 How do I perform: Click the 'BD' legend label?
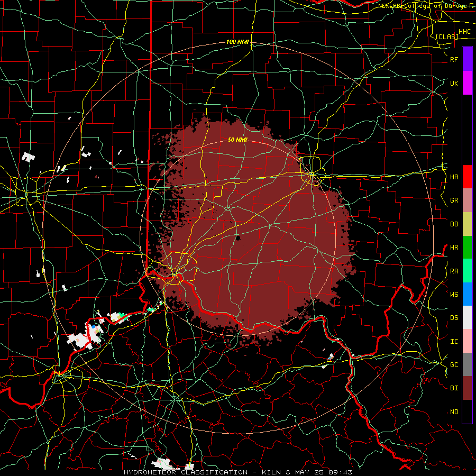454,224
